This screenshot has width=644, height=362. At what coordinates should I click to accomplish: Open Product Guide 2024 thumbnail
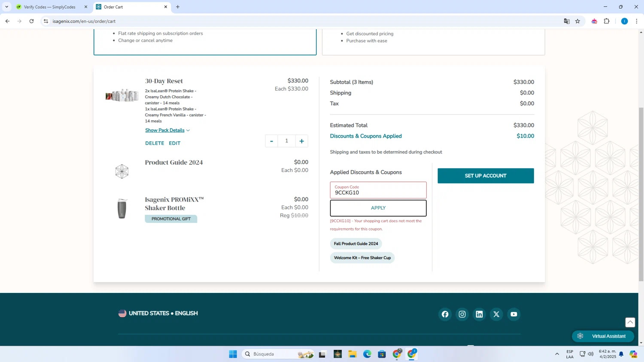122,172
